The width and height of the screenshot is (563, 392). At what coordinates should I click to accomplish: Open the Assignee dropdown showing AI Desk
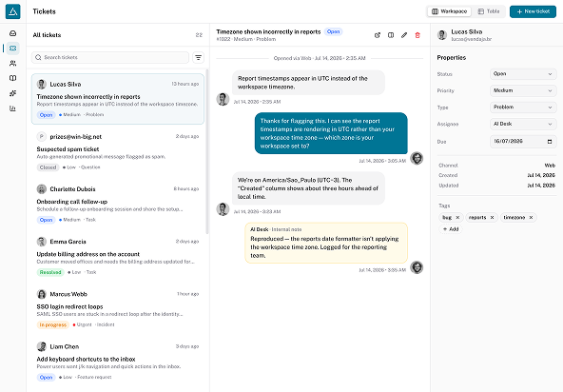(x=523, y=124)
